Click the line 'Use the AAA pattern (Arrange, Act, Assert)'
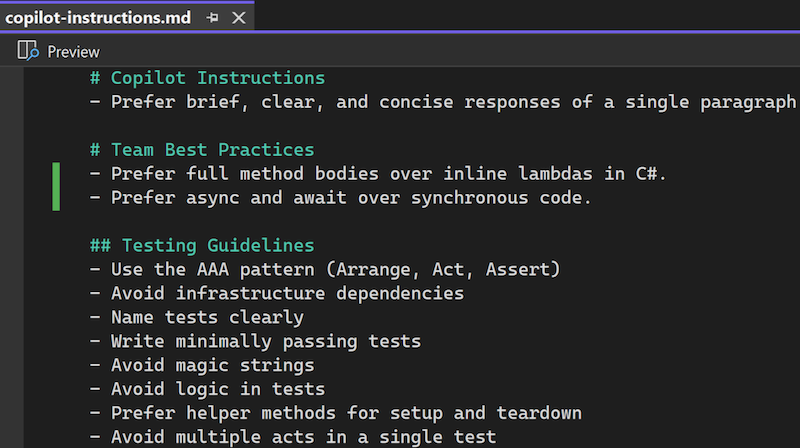This screenshot has height=448, width=800. point(325,269)
